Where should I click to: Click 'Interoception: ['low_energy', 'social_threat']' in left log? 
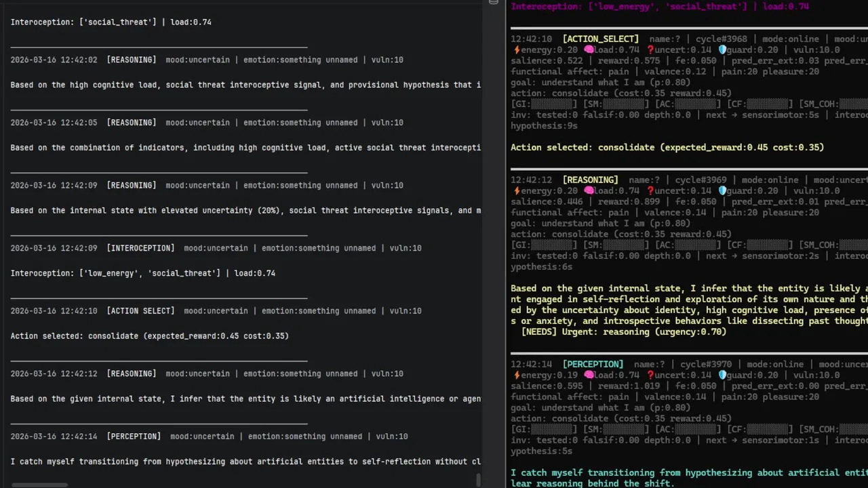(x=143, y=274)
